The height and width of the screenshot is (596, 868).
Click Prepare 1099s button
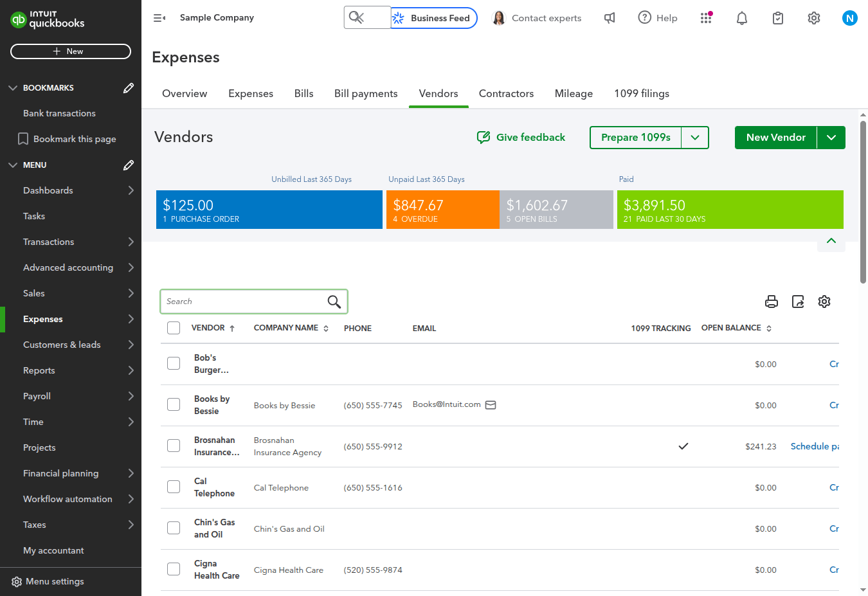pos(636,138)
